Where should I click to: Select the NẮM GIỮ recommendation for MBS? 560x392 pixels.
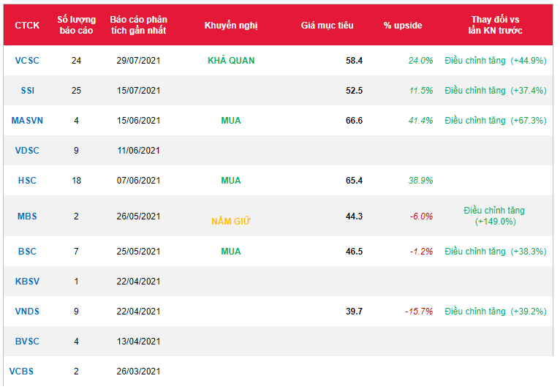[x=231, y=220]
